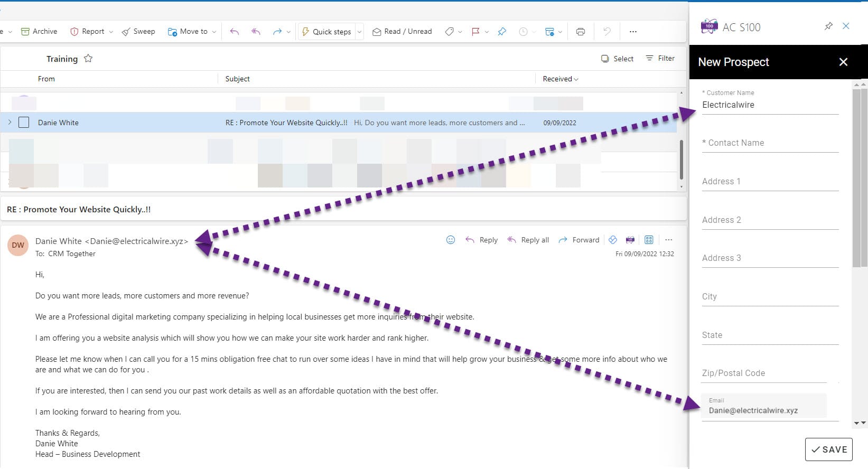
Task: Add a reaction with the smiley icon
Action: coord(451,240)
